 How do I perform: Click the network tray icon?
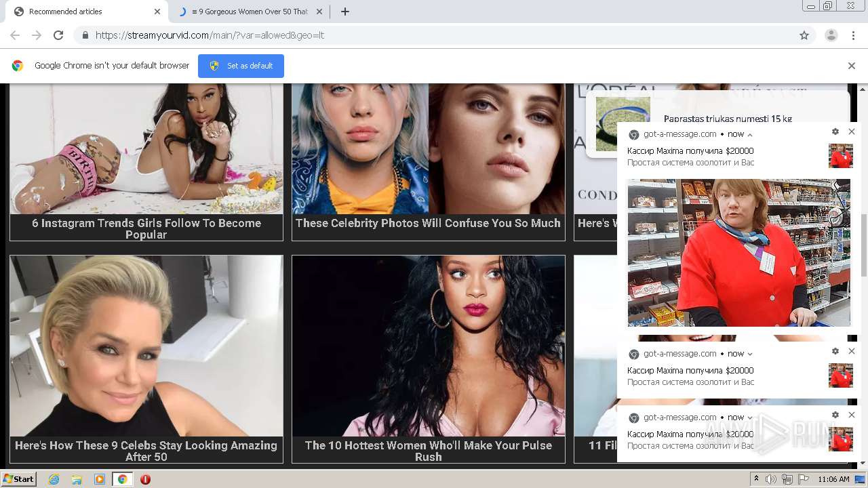787,479
